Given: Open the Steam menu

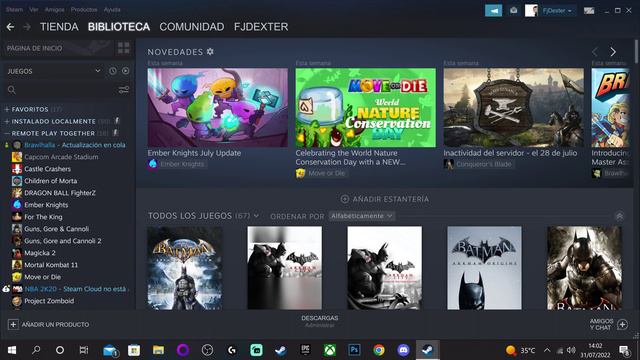Looking at the screenshot, I should click(x=14, y=9).
